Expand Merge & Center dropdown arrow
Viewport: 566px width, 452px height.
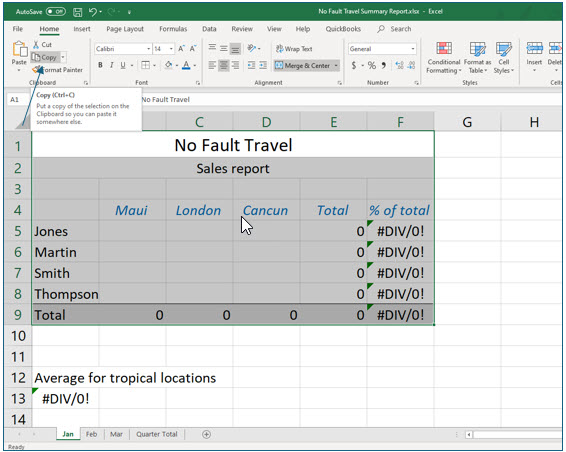(x=336, y=66)
